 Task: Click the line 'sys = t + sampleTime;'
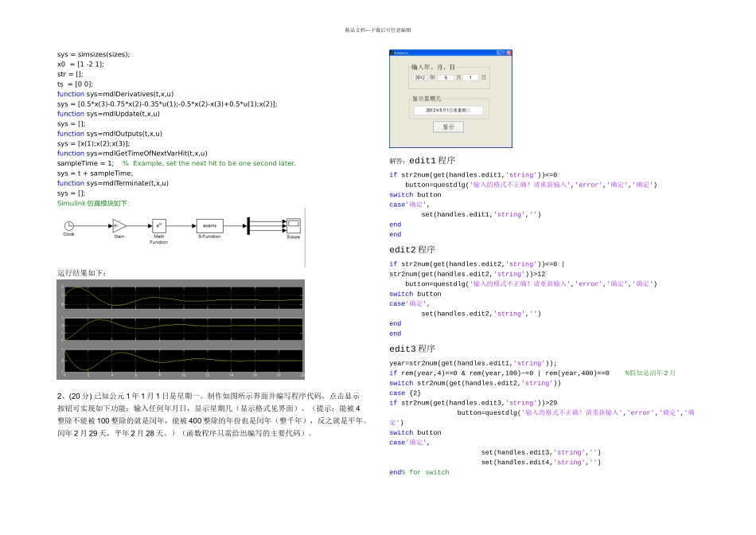pyautogui.click(x=95, y=174)
